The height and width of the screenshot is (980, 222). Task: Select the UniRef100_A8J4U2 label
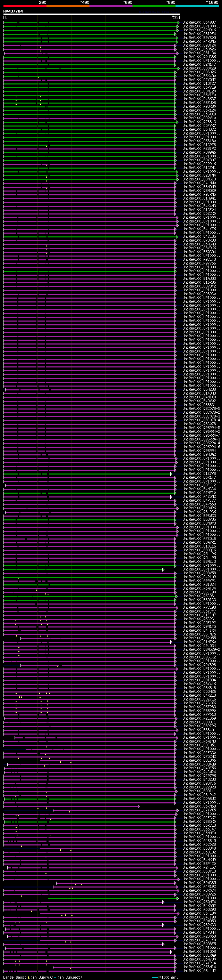point(199,971)
